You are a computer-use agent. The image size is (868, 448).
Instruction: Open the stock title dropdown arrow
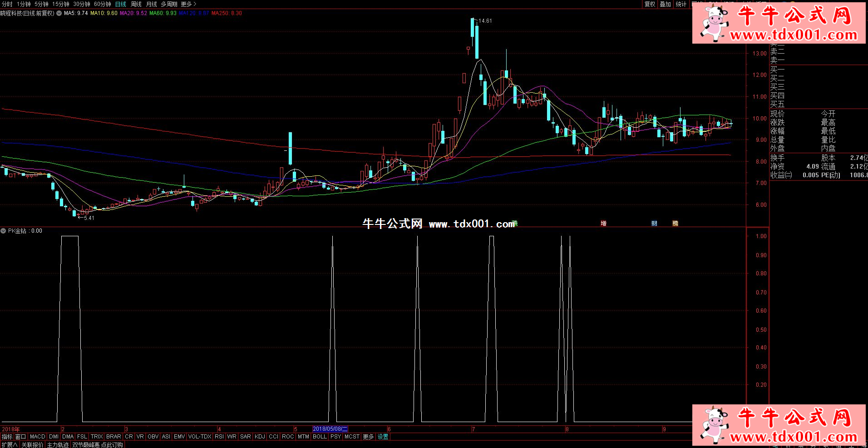coord(59,13)
